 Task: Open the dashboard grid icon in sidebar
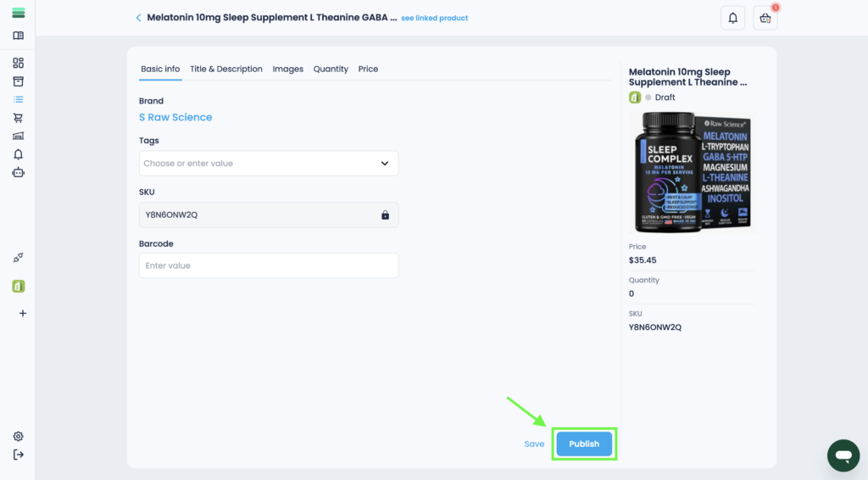(x=18, y=63)
